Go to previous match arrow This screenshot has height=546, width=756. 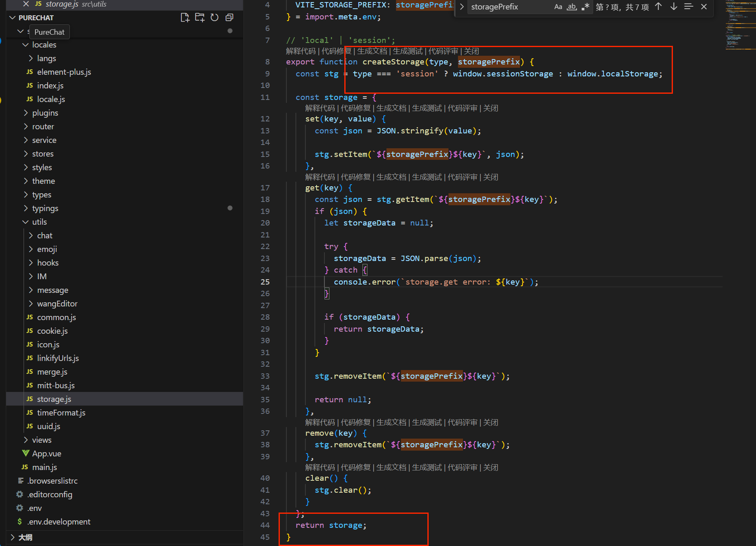pos(658,7)
